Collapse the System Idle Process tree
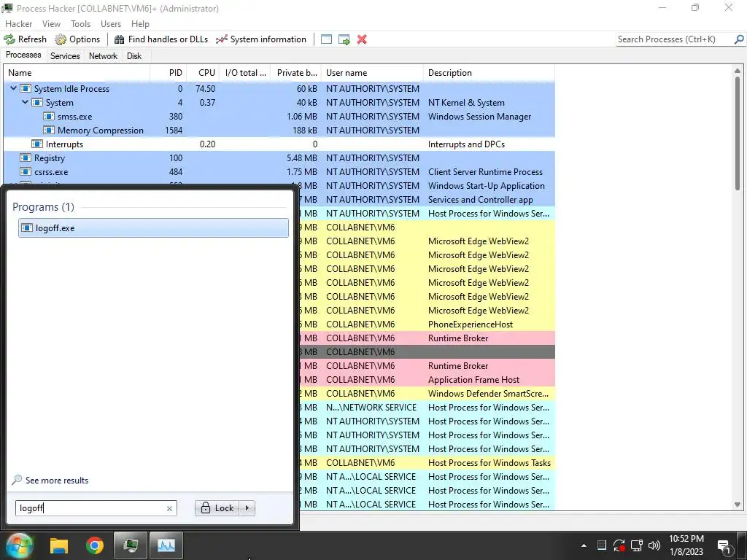747x560 pixels. [x=13, y=88]
